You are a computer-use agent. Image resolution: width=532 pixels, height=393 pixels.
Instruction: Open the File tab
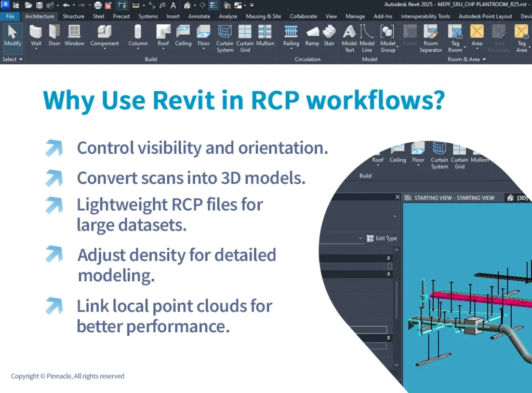click(x=10, y=16)
